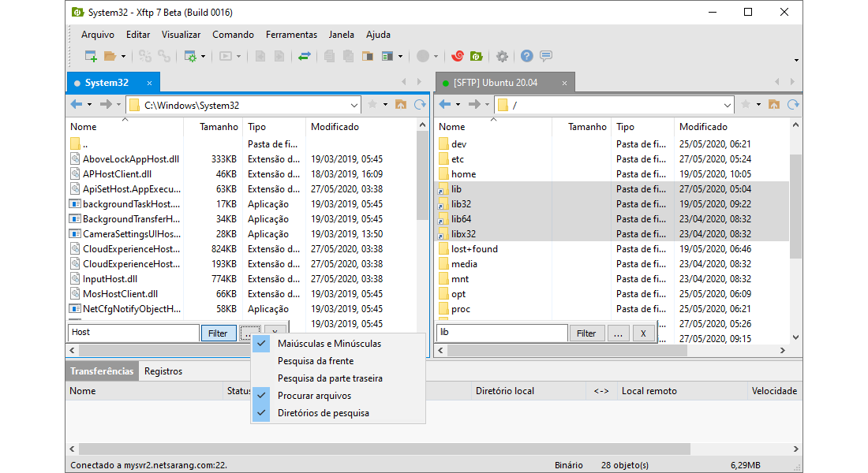
Task: Expand the local back history dropdown
Action: tap(89, 105)
